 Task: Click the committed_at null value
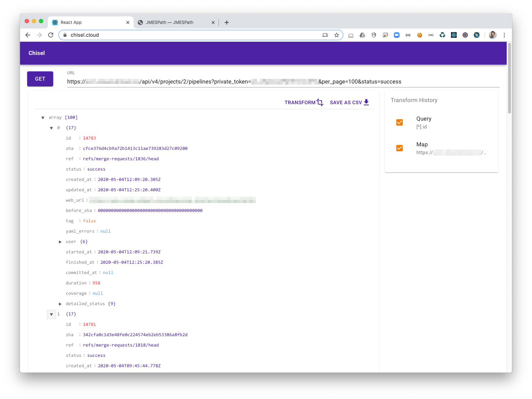click(x=108, y=273)
